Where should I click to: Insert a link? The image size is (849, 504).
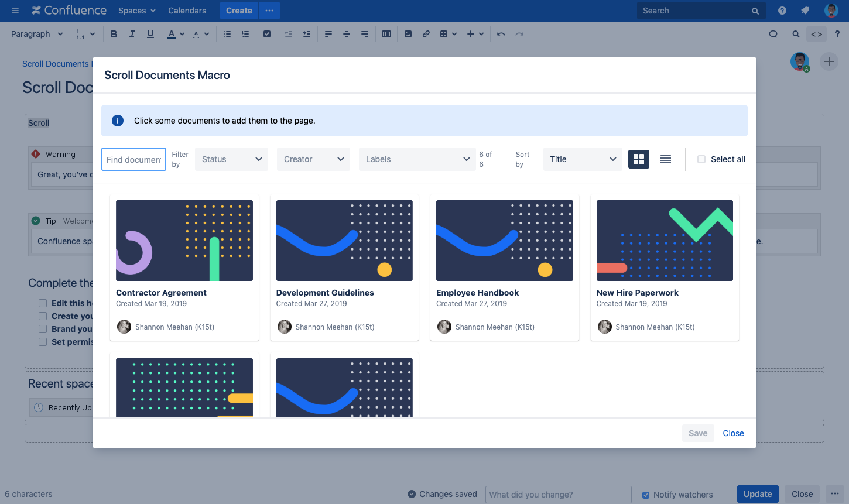(426, 33)
